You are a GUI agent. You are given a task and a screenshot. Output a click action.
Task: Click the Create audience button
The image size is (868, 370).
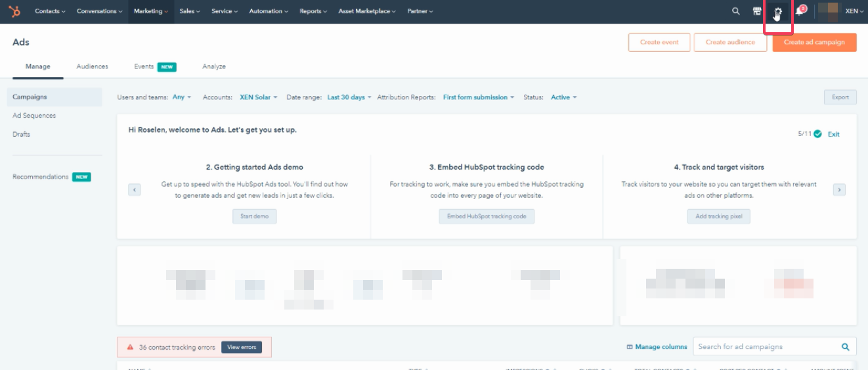pyautogui.click(x=730, y=42)
